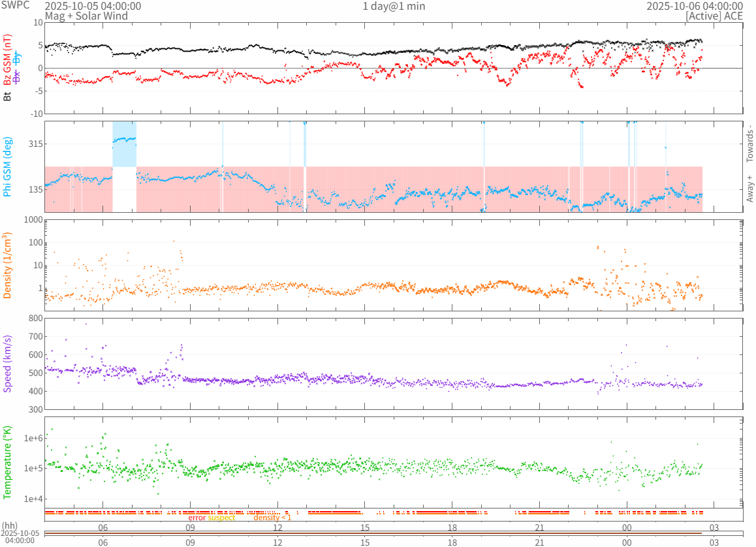Click the end time 2025-10-06 04:00:00 header
The height and width of the screenshot is (547, 756).
[695, 6]
